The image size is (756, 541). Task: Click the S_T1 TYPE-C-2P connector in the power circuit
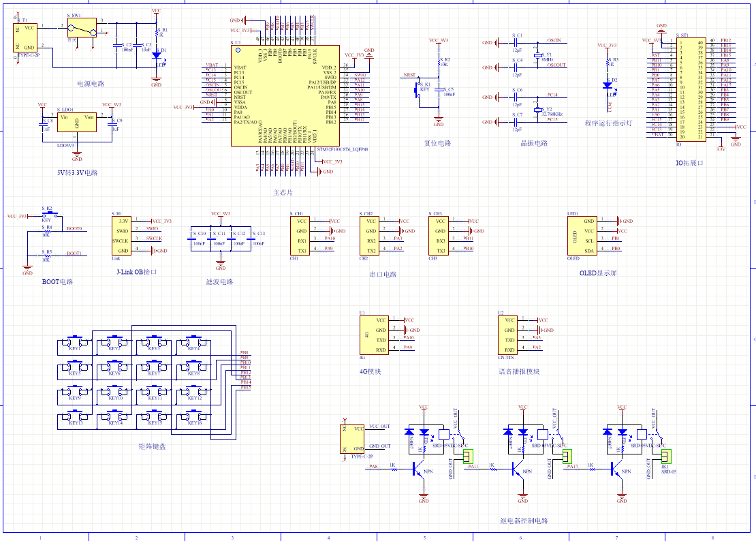click(25, 37)
